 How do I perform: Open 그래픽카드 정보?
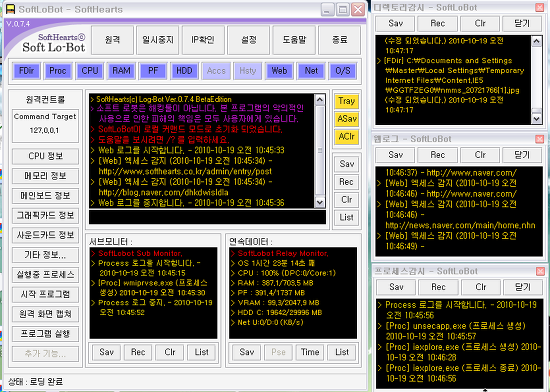point(46,215)
